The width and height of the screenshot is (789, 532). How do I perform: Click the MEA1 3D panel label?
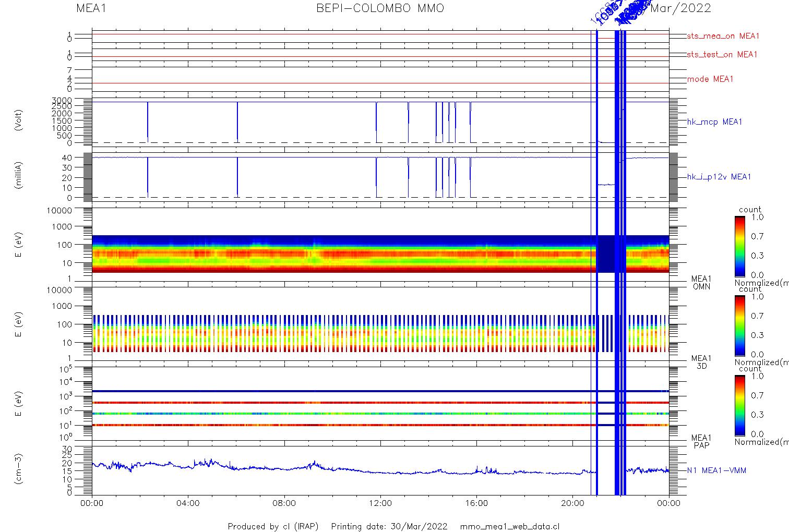[701, 362]
